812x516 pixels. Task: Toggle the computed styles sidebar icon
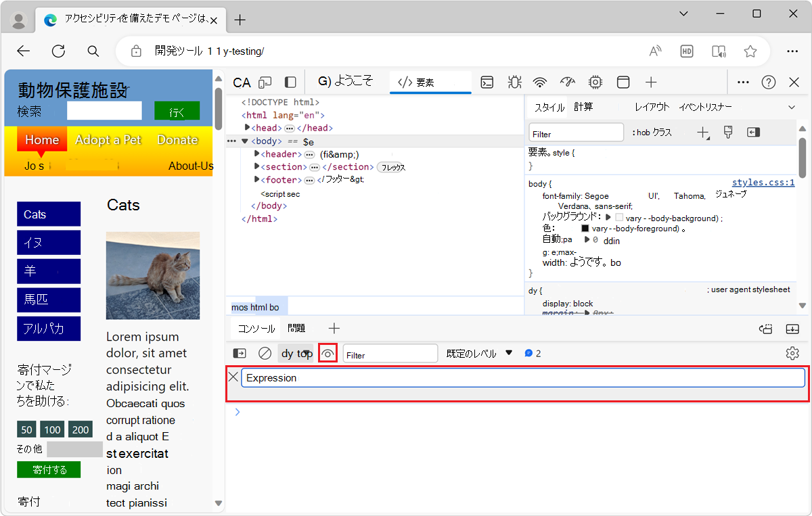click(754, 133)
